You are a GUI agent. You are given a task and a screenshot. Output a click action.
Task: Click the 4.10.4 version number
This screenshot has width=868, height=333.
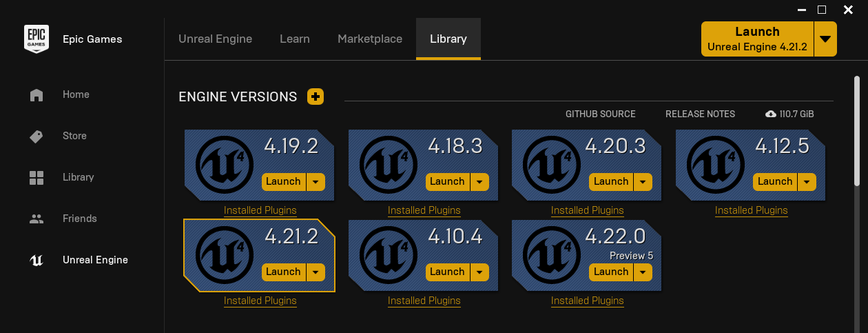pyautogui.click(x=455, y=236)
